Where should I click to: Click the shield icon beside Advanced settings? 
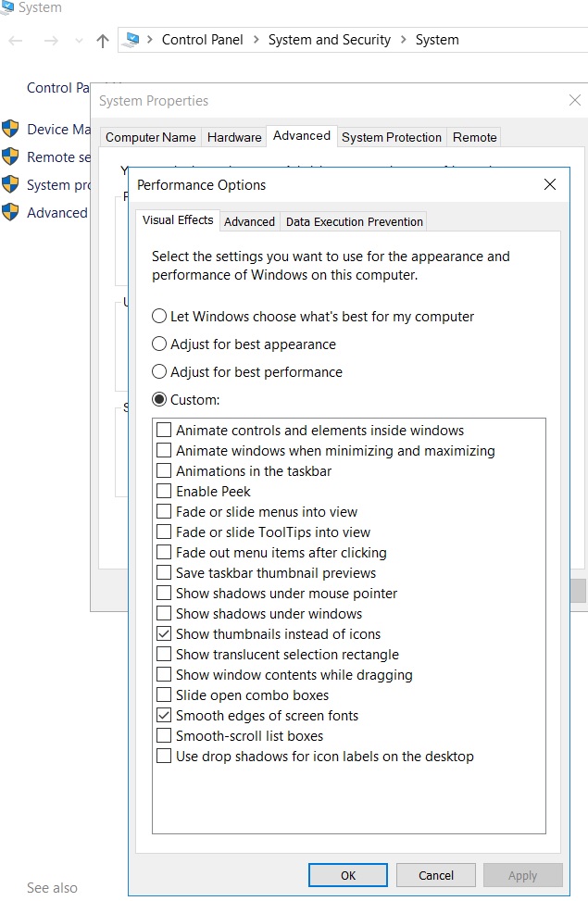[x=10, y=212]
